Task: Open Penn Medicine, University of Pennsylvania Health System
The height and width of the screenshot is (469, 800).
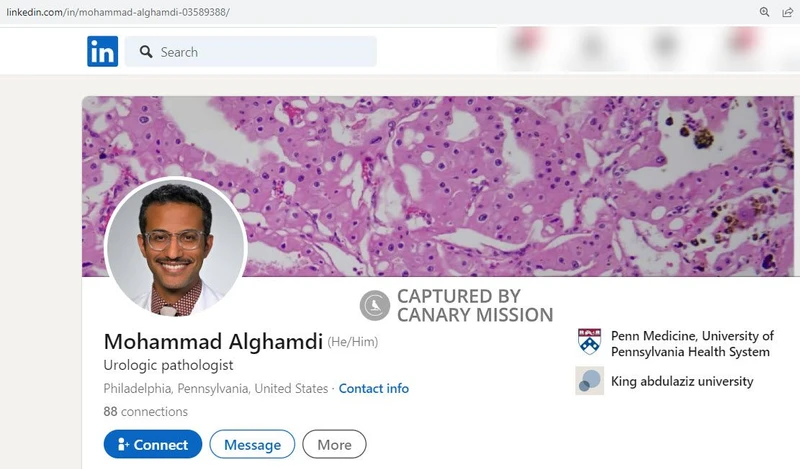Action: 692,343
